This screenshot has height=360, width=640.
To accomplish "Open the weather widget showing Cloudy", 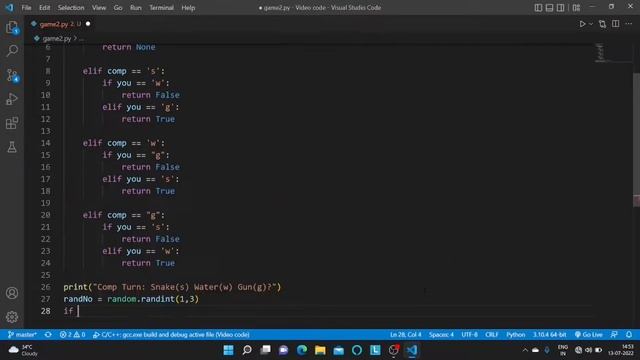I will (x=23, y=350).
